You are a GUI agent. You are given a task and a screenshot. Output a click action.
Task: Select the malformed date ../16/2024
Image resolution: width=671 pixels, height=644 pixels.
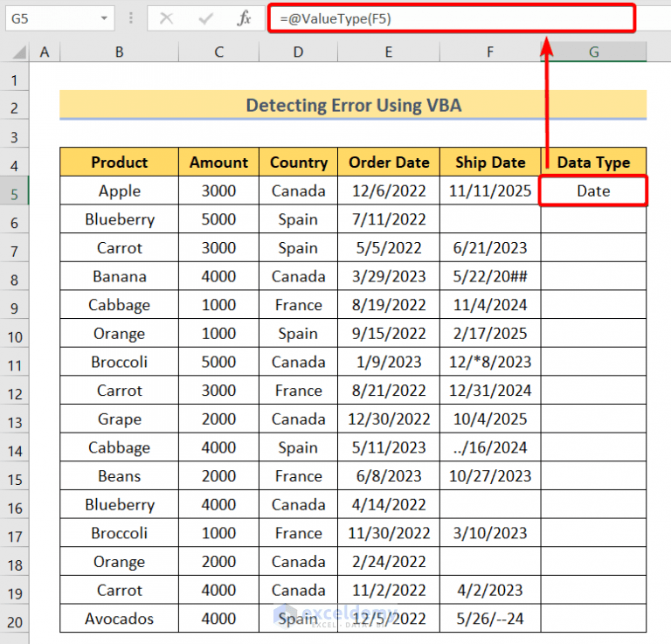(490, 447)
